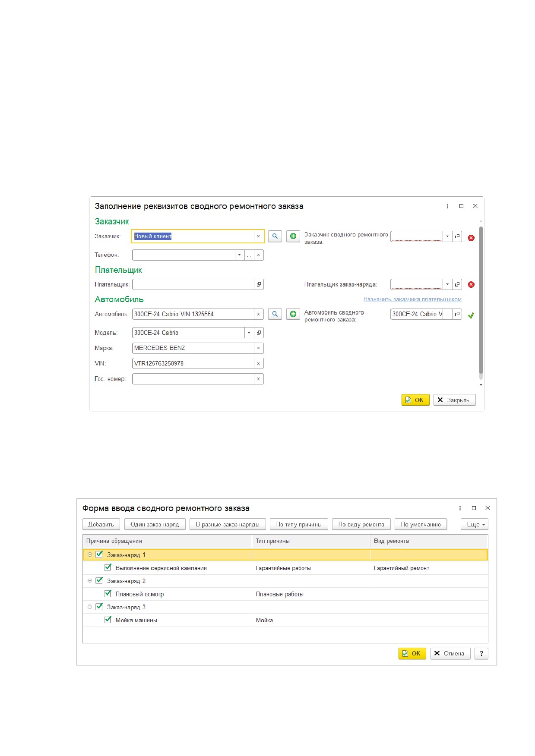Viewport: 535px width, 756px height.
Task: Open phone selection with ellipsis button
Action: click(249, 255)
